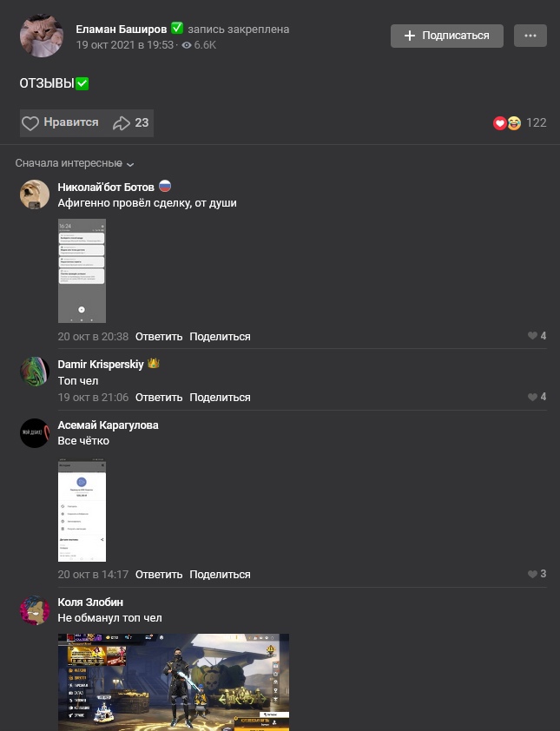Subscribe with the Подписаться button
Screen dimensions: 560x731
(446, 36)
